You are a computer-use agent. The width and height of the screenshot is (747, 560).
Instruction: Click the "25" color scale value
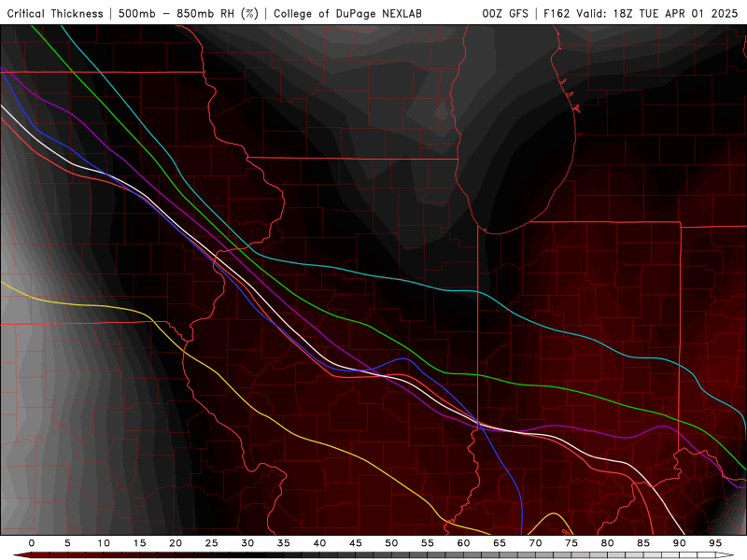coord(212,543)
